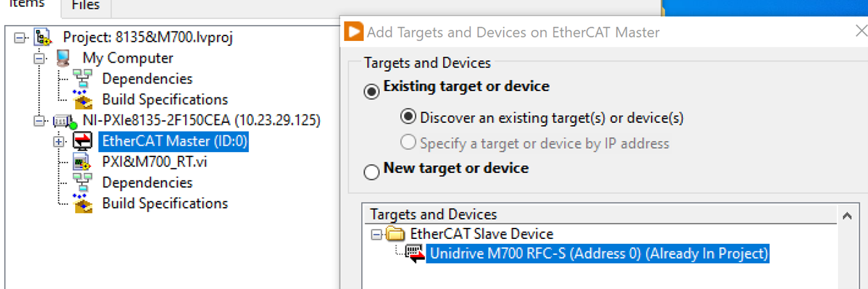Select the New target or device option

coord(372,171)
